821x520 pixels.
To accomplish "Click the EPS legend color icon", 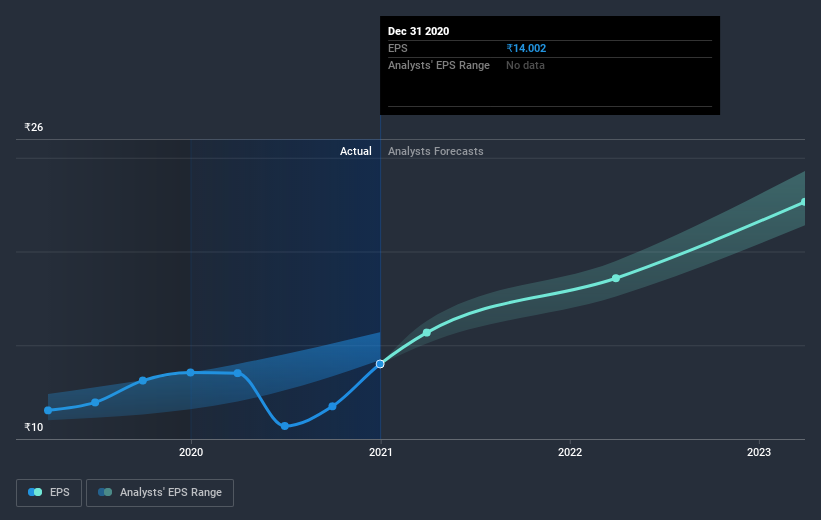I will pos(35,492).
